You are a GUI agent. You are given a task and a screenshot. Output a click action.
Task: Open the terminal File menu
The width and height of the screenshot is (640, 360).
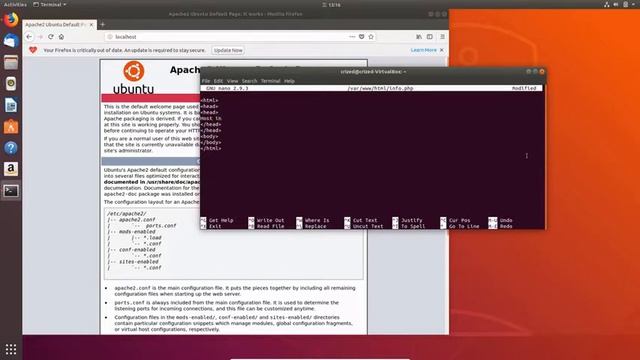pyautogui.click(x=206, y=81)
